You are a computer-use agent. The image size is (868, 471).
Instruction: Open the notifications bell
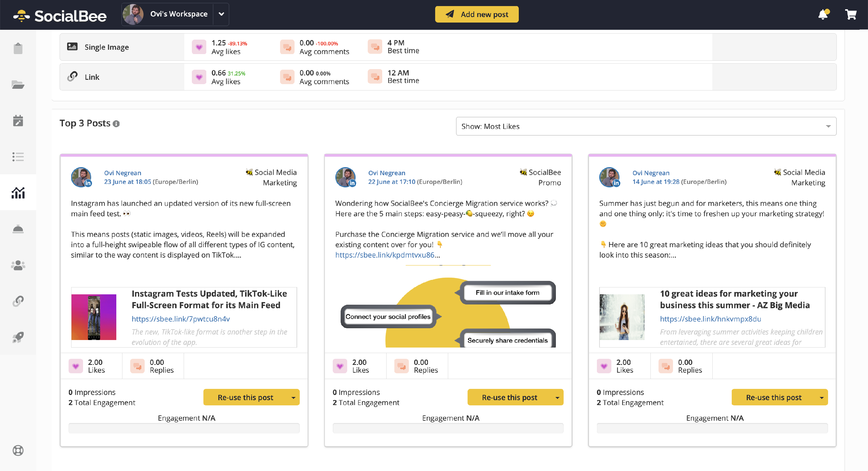pos(823,14)
